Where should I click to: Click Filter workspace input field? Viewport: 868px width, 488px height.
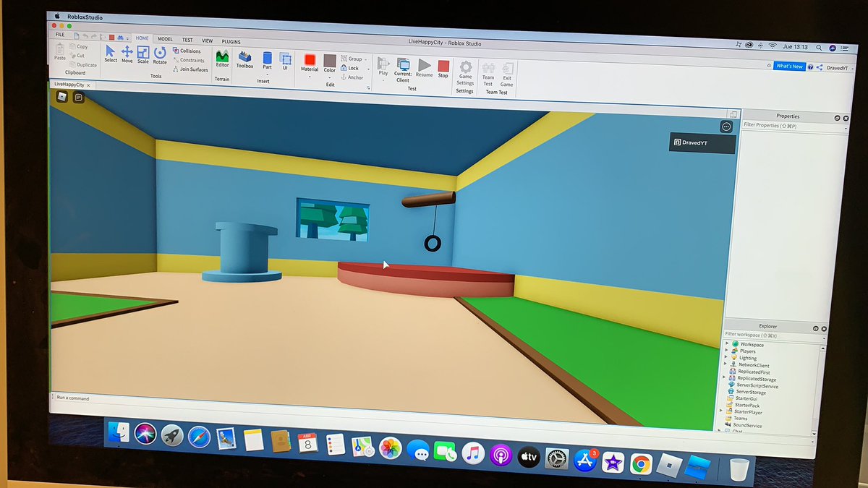tap(773, 335)
